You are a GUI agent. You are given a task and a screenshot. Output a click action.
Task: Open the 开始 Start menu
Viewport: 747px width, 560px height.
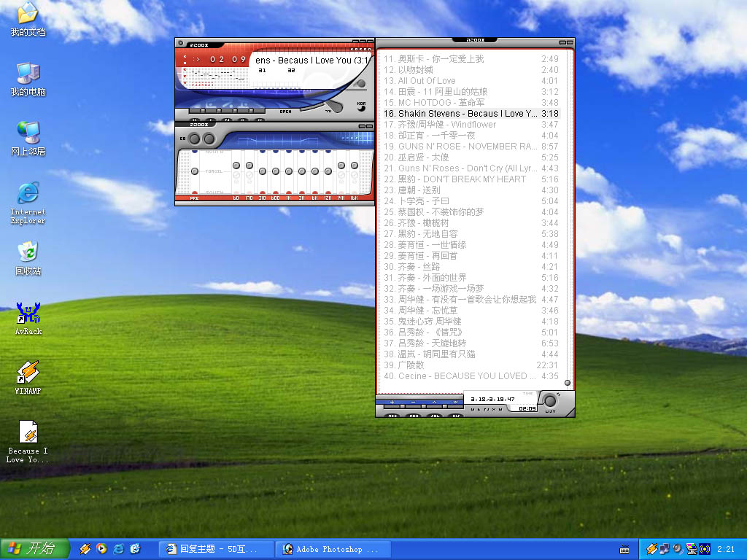coord(34,549)
